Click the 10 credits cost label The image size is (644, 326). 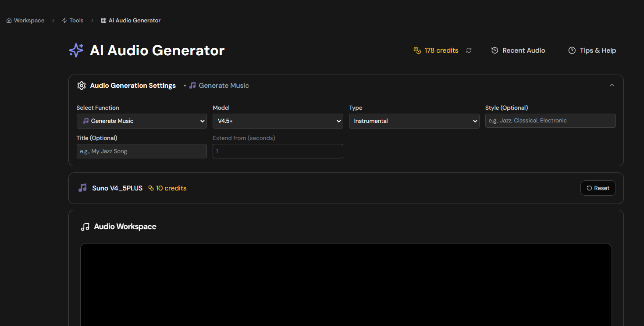(171, 188)
